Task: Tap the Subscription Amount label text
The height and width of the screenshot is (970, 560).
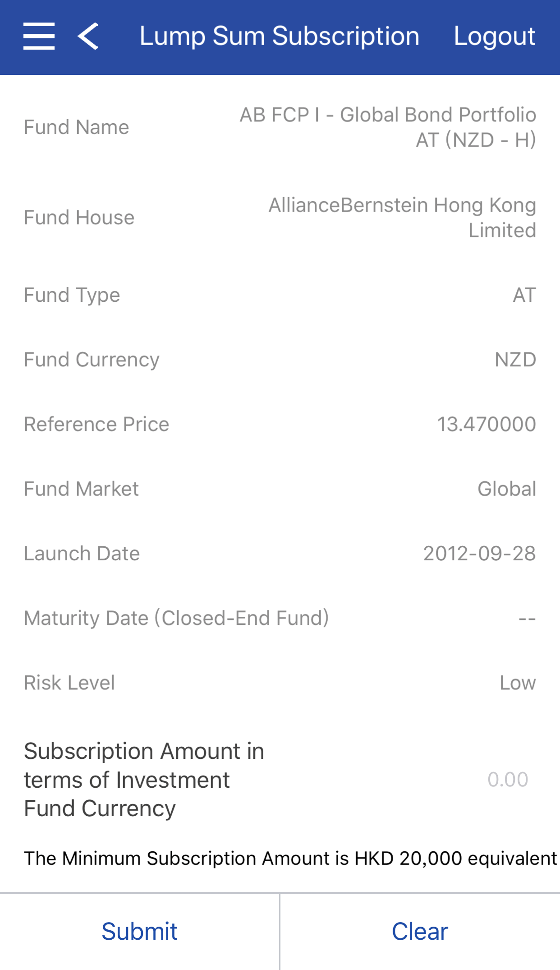Action: coord(144,780)
